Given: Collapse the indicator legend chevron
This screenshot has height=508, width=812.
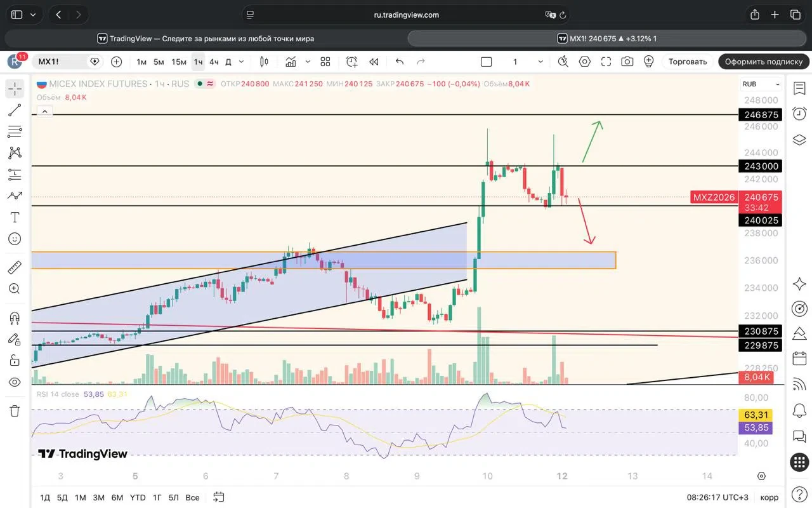Looking at the screenshot, I should tap(44, 111).
